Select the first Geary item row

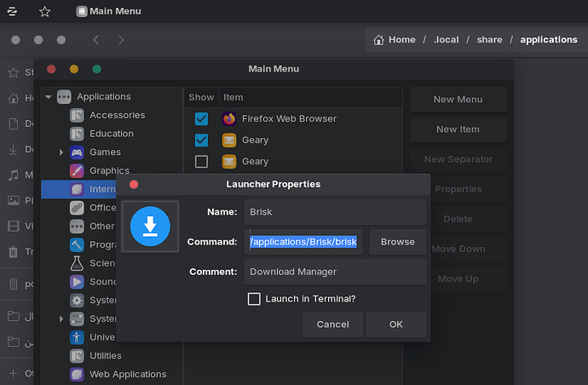click(x=293, y=141)
